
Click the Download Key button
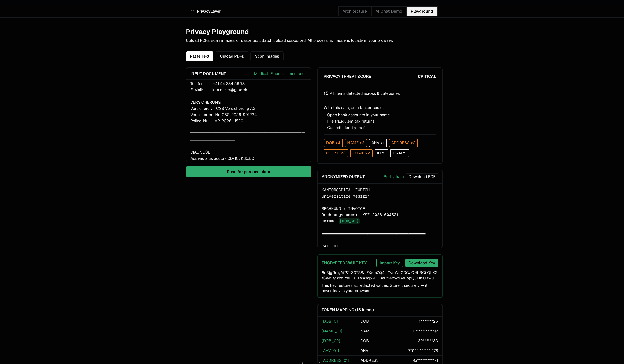421,263
